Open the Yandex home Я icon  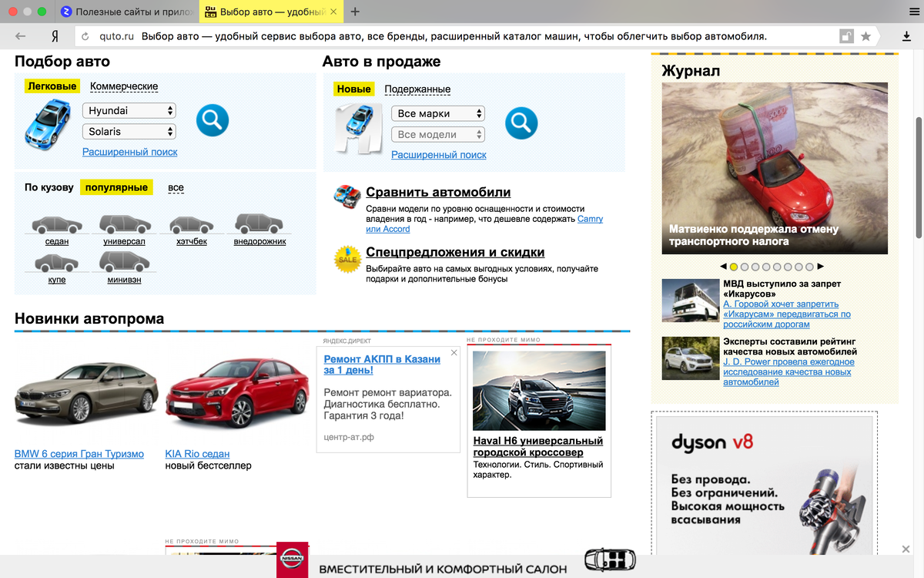pos(55,36)
